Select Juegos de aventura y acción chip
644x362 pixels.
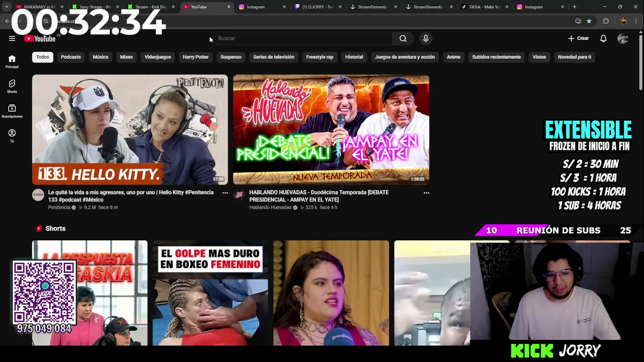[x=405, y=57]
